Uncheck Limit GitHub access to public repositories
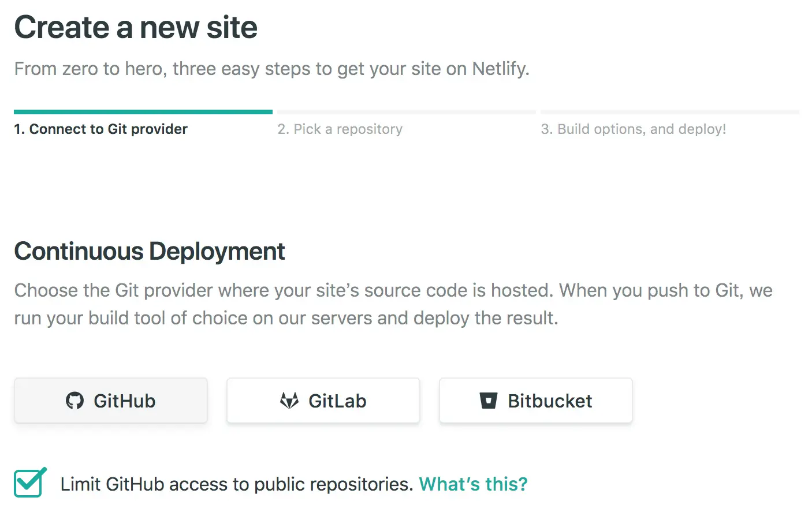The height and width of the screenshot is (516, 812). tap(28, 484)
